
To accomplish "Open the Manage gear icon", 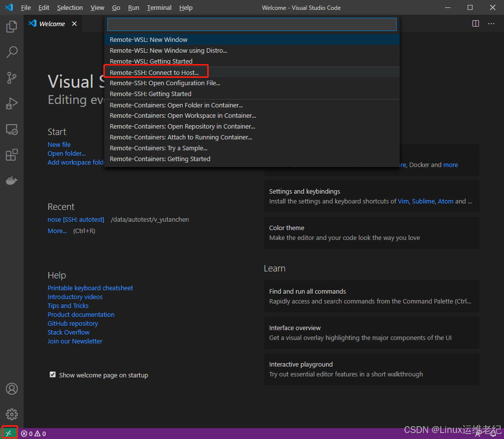I will tap(12, 414).
